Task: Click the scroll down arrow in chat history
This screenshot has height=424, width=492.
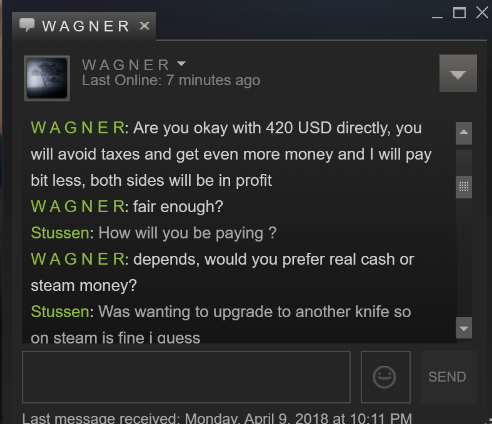Action: pos(464,328)
